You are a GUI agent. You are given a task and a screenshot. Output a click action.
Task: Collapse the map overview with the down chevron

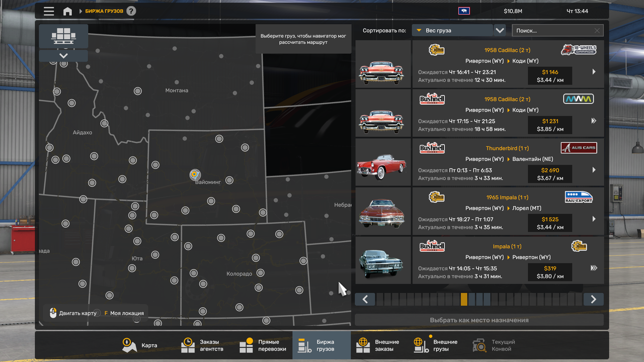[63, 55]
